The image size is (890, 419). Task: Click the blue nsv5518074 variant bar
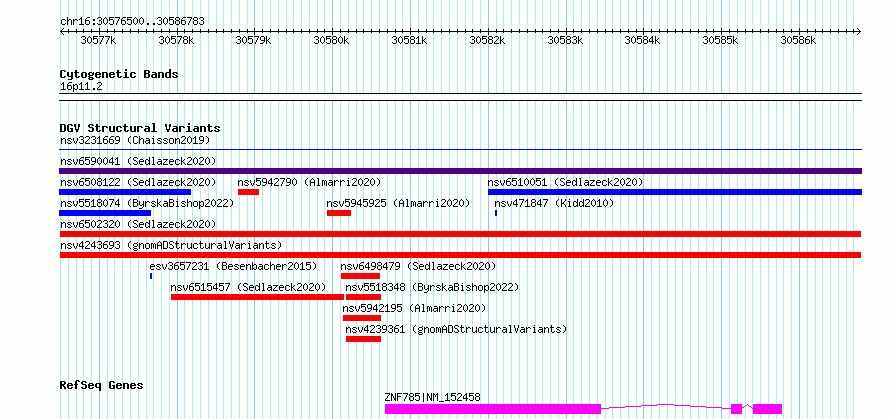pos(105,213)
